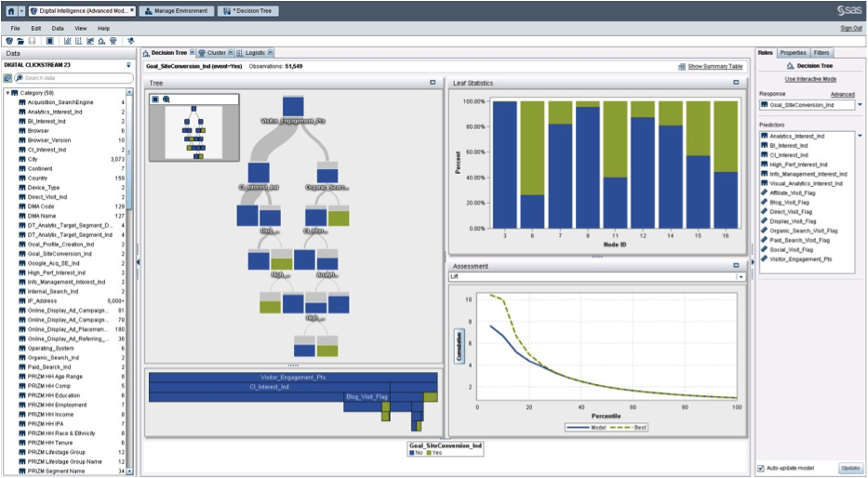Click the Data list vertical scrollbar
Screen dimensions: 868x478
129,282
